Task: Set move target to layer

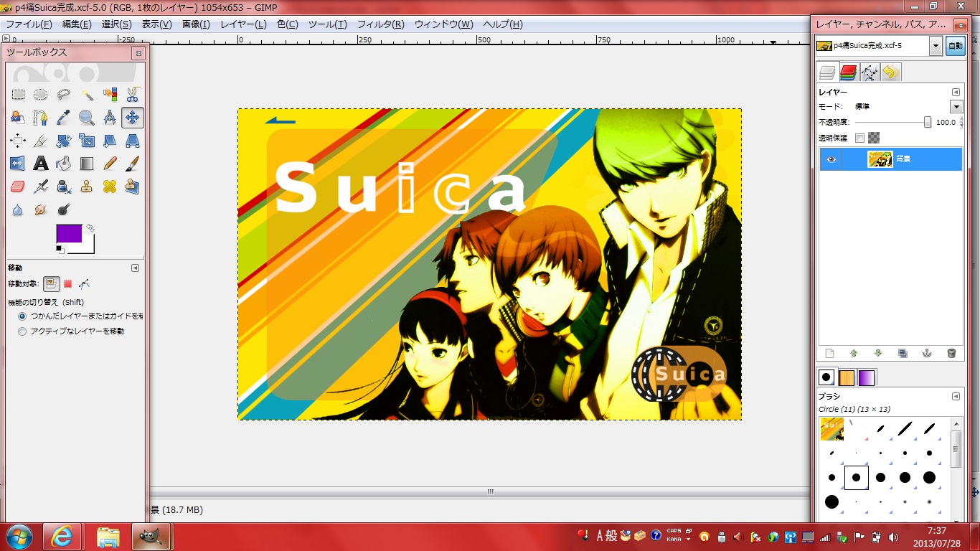Action: [x=52, y=283]
